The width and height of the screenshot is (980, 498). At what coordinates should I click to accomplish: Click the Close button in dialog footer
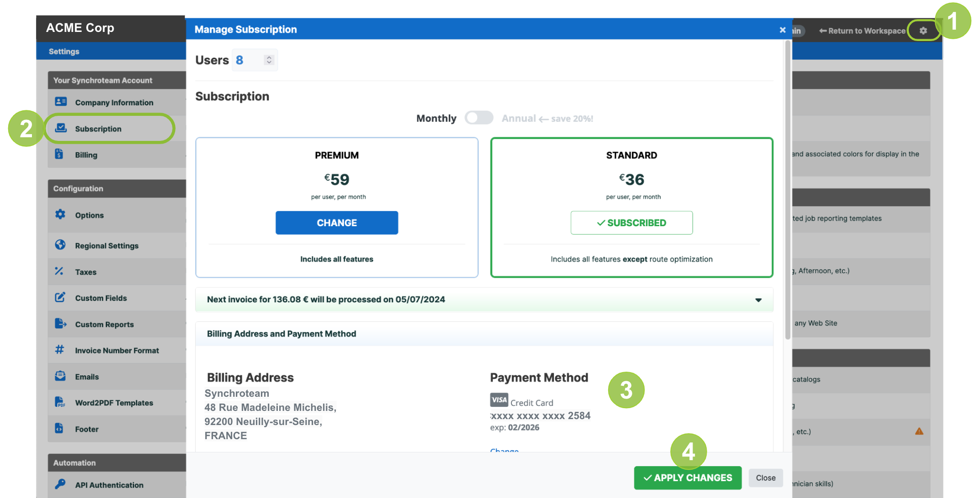coord(766,477)
